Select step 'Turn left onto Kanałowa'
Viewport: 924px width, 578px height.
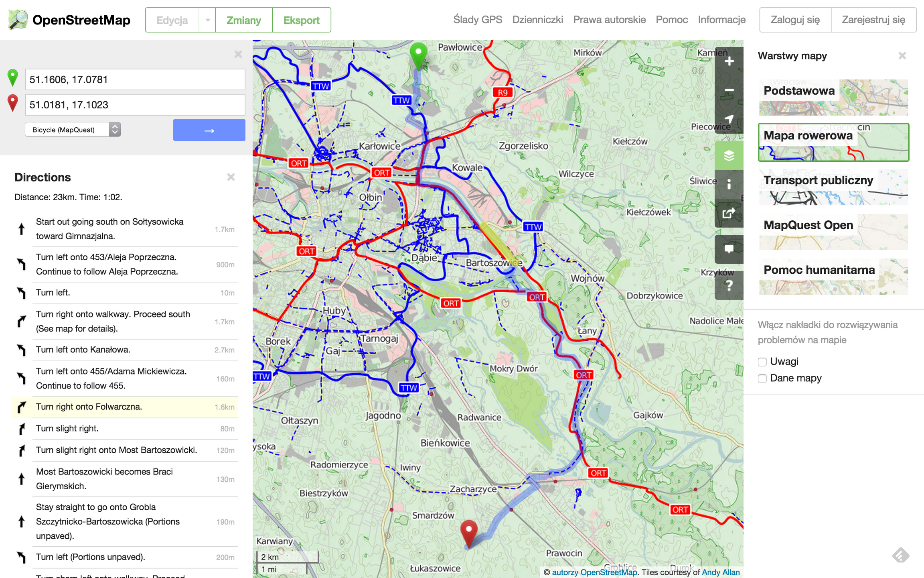tap(125, 350)
